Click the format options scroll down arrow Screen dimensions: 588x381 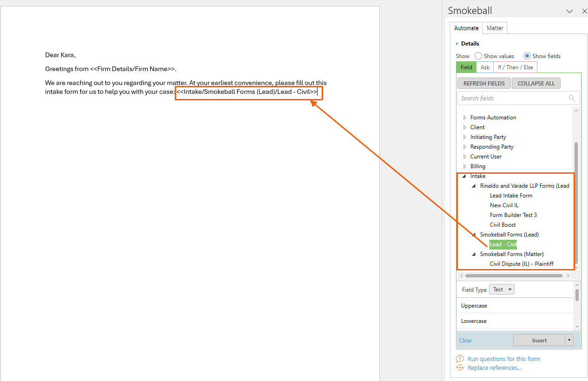[577, 327]
